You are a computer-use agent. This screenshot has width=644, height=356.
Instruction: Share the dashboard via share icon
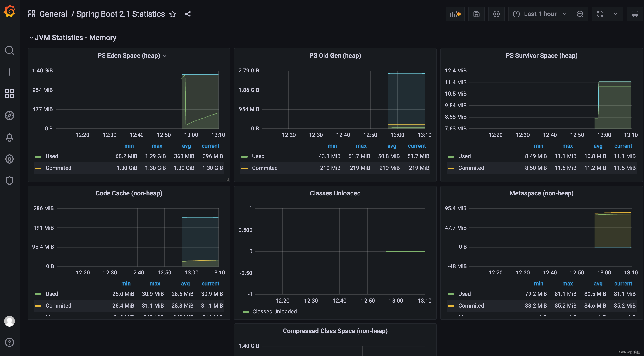188,14
